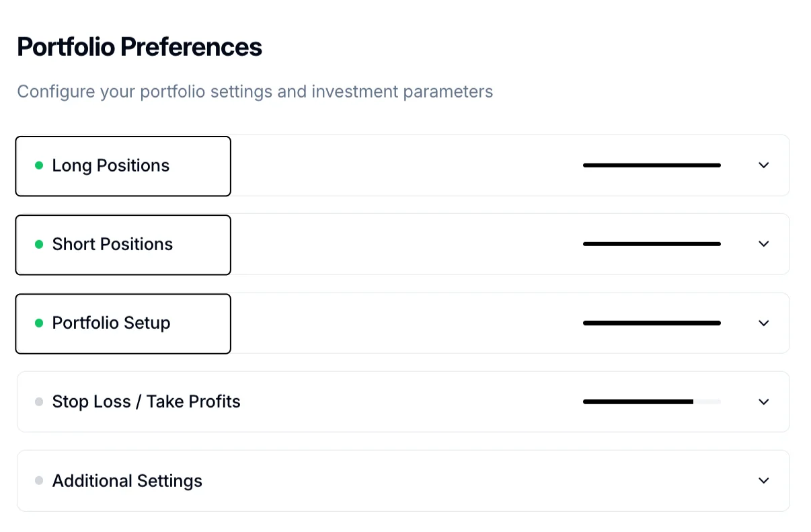Click Stop Loss / Take Profits text
Image resolution: width=811 pixels, height=532 pixels.
[x=146, y=402]
